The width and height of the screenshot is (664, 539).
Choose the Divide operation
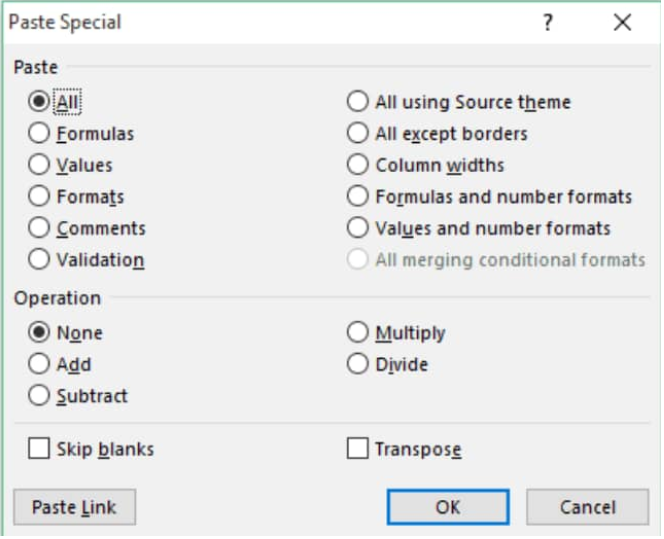(359, 365)
